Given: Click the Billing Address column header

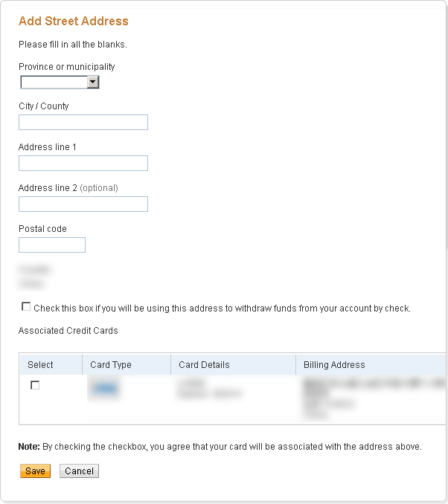Looking at the screenshot, I should [x=334, y=365].
